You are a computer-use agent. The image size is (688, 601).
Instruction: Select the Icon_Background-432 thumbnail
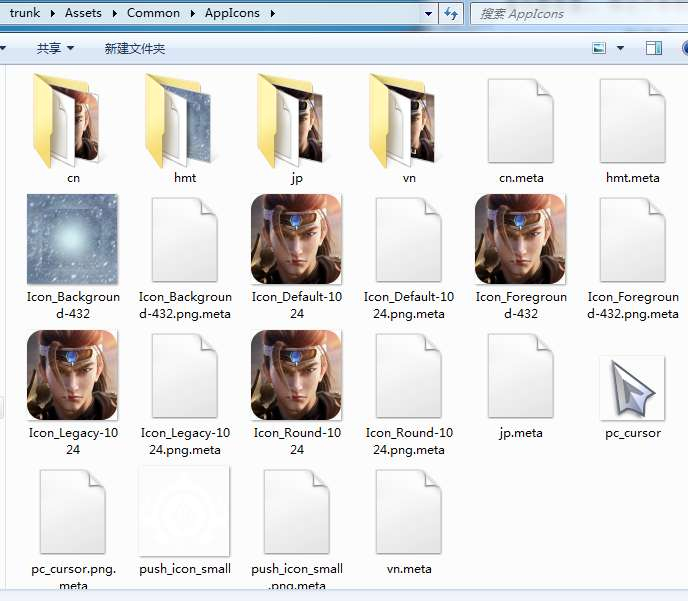73,240
